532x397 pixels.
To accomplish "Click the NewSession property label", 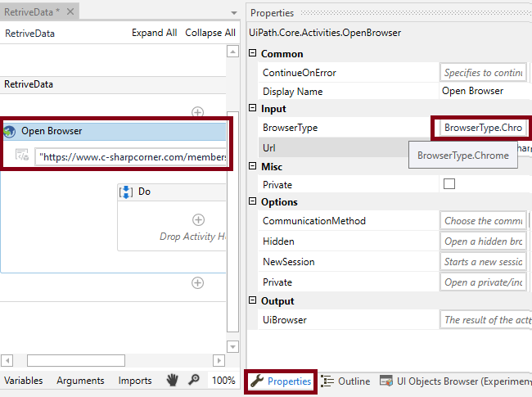I will 289,262.
